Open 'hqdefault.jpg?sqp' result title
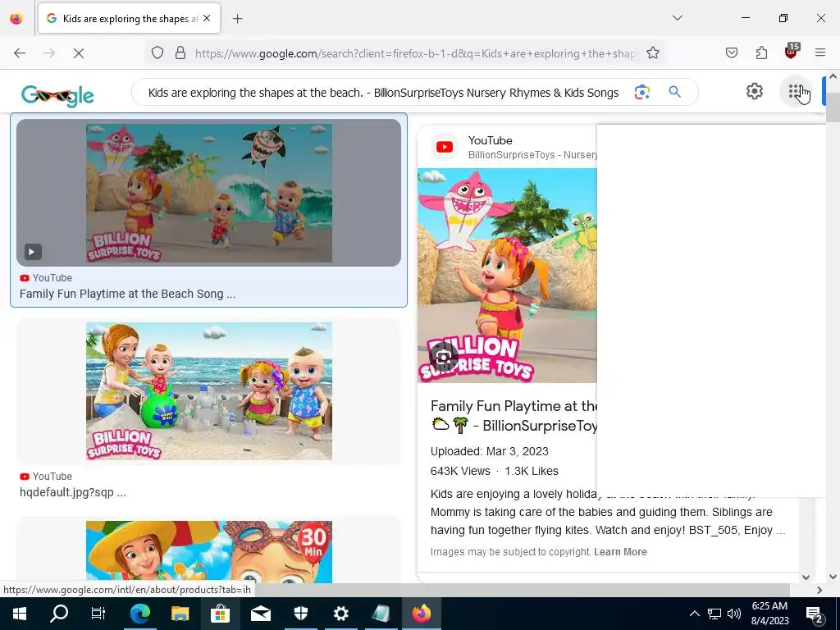This screenshot has height=630, width=840. tap(73, 492)
